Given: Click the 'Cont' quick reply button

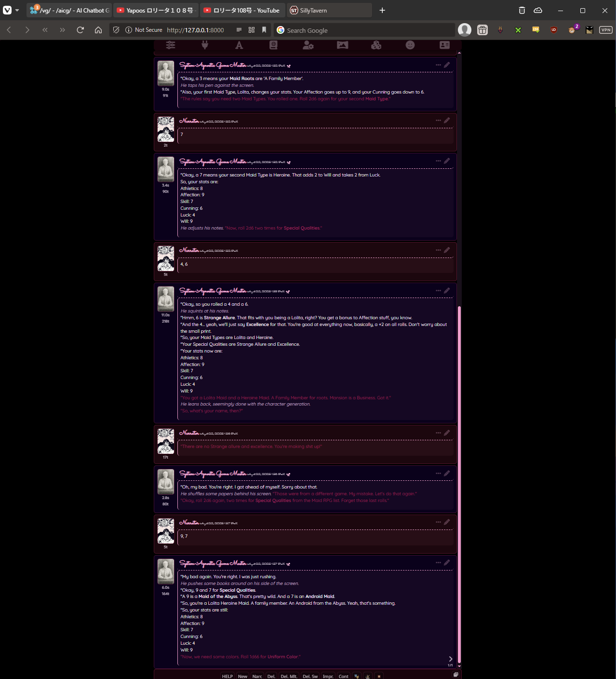Looking at the screenshot, I should pos(343,676).
